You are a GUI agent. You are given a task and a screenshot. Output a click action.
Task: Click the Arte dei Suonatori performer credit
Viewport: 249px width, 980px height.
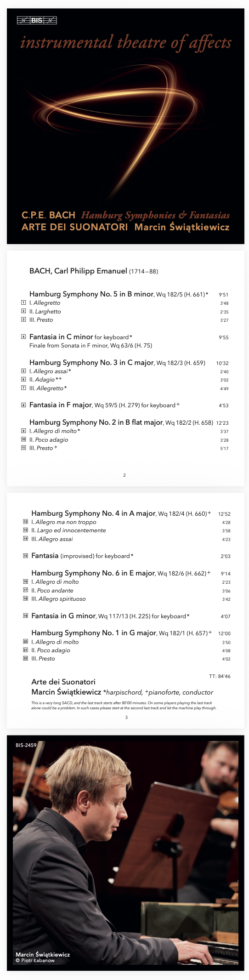click(63, 682)
